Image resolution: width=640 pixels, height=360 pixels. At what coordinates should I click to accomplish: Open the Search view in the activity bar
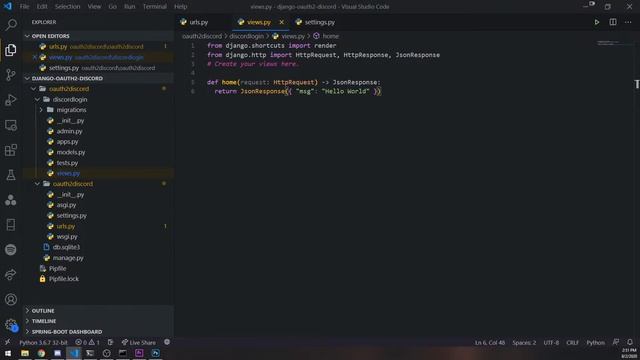coord(11,24)
